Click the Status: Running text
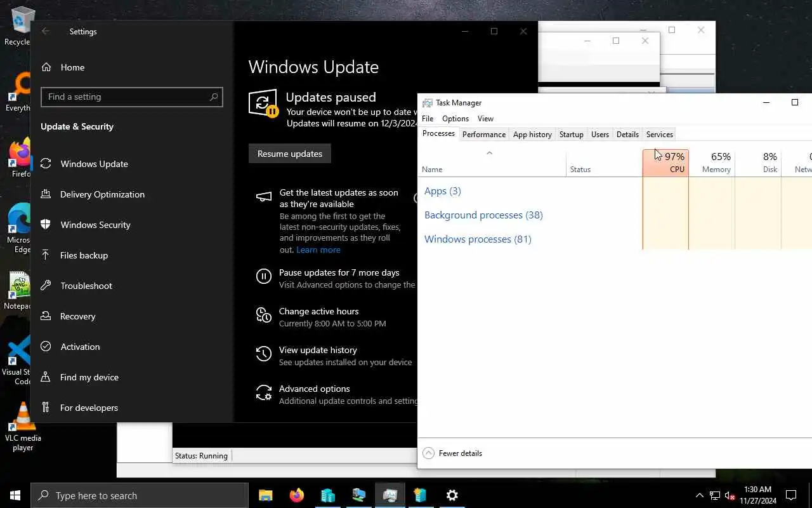The height and width of the screenshot is (508, 812). tap(201, 456)
